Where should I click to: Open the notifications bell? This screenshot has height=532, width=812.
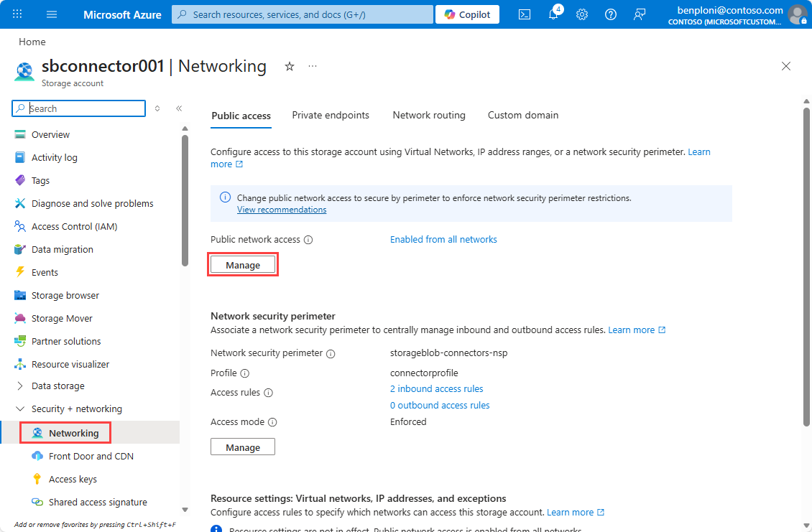(553, 14)
